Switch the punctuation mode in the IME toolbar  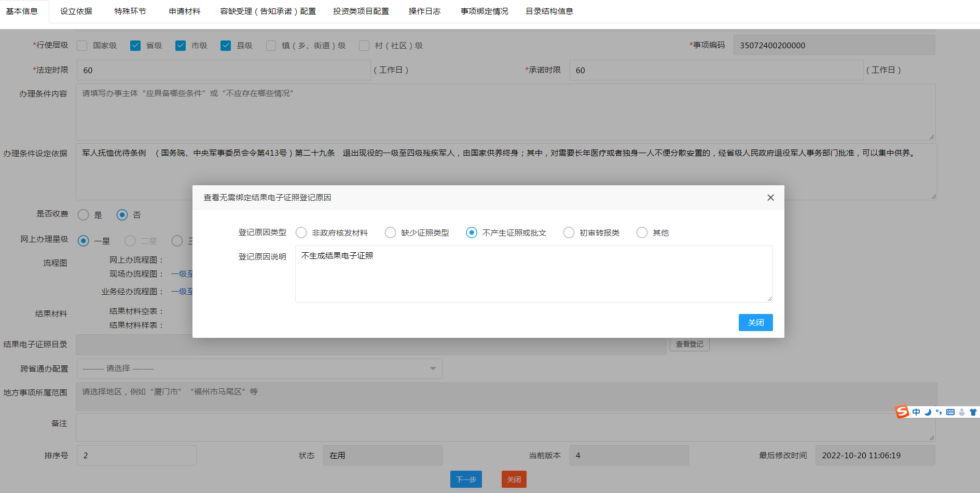pos(938,412)
